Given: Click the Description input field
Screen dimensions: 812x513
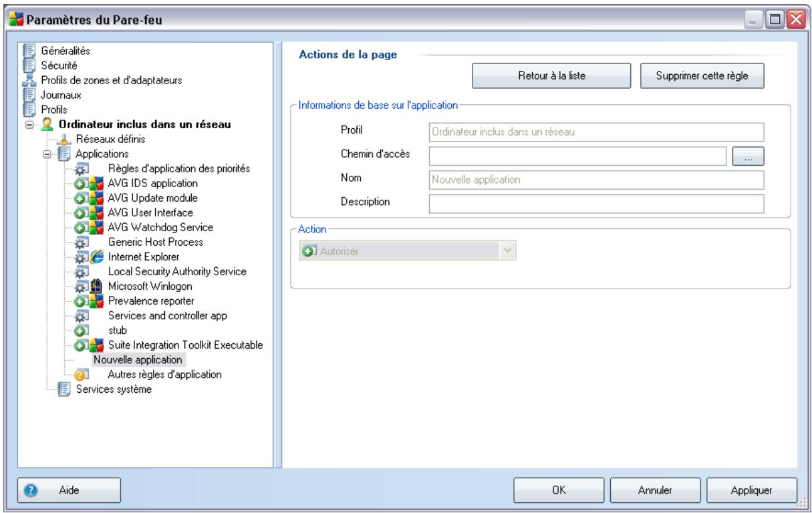Looking at the screenshot, I should pyautogui.click(x=596, y=204).
